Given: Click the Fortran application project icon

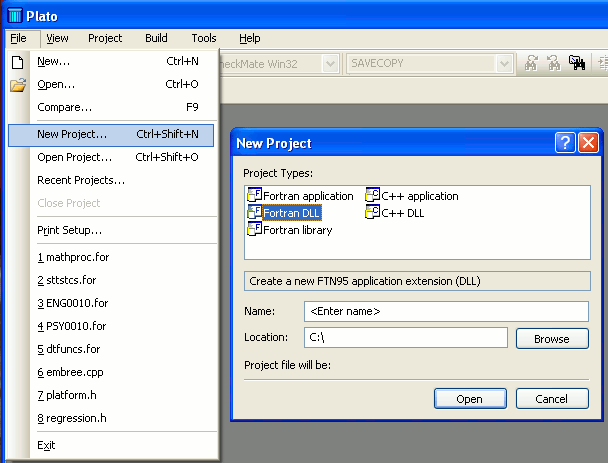Looking at the screenshot, I should [254, 195].
